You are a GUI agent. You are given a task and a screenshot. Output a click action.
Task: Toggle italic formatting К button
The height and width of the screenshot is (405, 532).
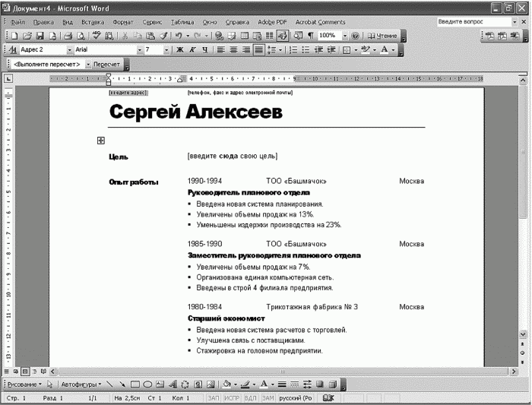(192, 50)
